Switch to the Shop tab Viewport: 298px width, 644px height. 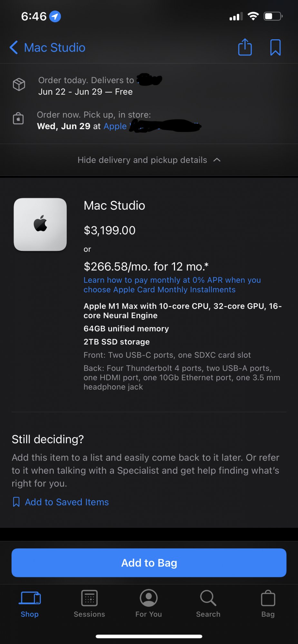tap(30, 604)
